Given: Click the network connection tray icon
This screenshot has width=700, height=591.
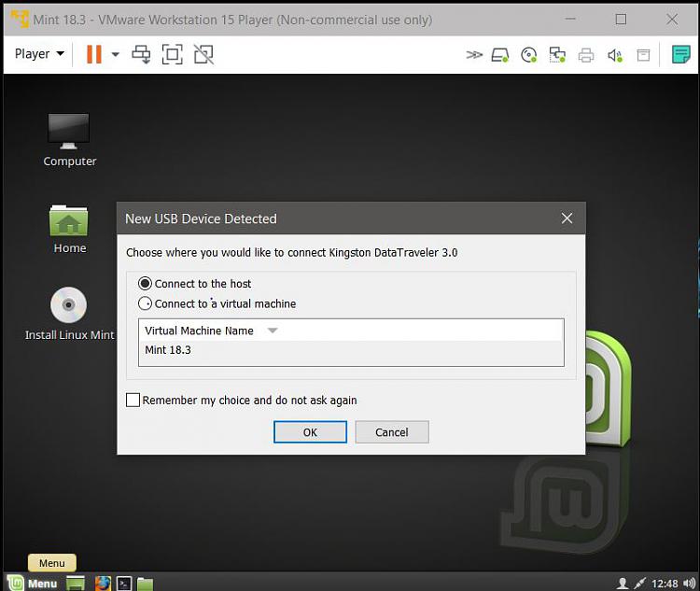Looking at the screenshot, I should point(639,583).
